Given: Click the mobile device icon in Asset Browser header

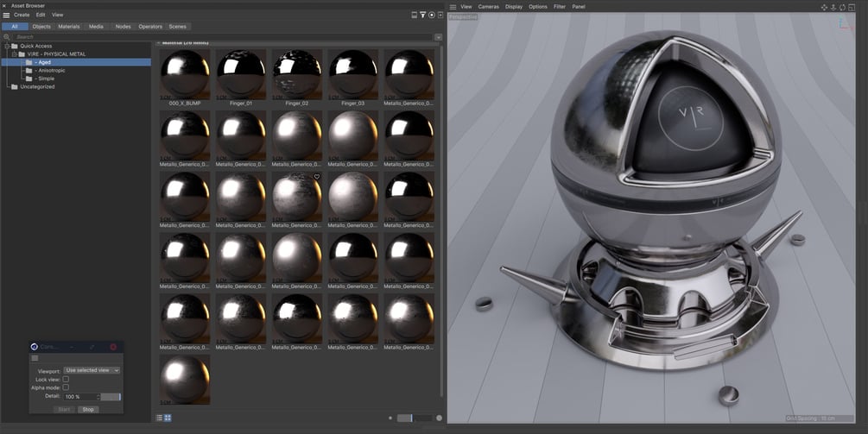Looking at the screenshot, I should pos(414,15).
